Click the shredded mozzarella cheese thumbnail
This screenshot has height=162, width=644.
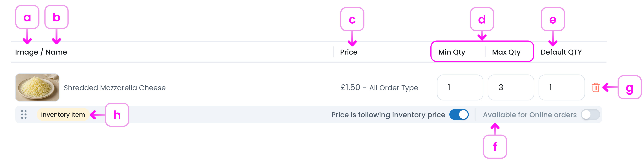pos(37,87)
